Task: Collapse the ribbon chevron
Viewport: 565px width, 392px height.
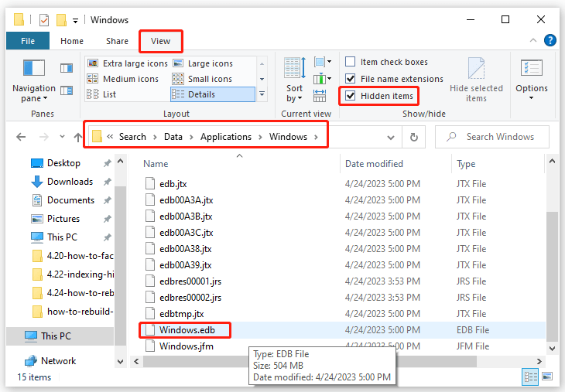Action: point(533,40)
